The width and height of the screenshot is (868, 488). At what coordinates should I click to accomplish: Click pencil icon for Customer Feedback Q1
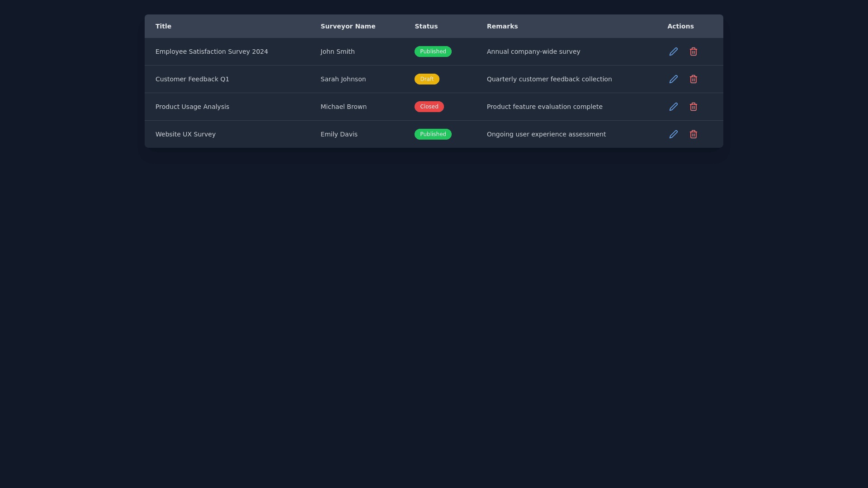tap(673, 79)
